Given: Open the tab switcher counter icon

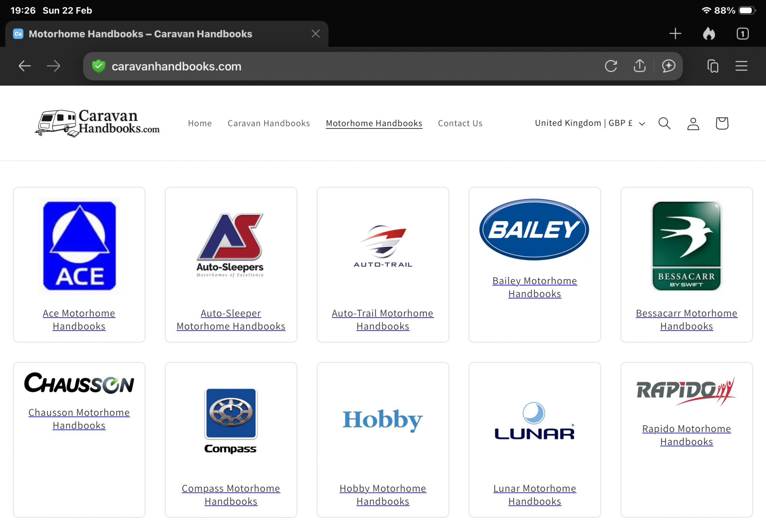Looking at the screenshot, I should 742,34.
